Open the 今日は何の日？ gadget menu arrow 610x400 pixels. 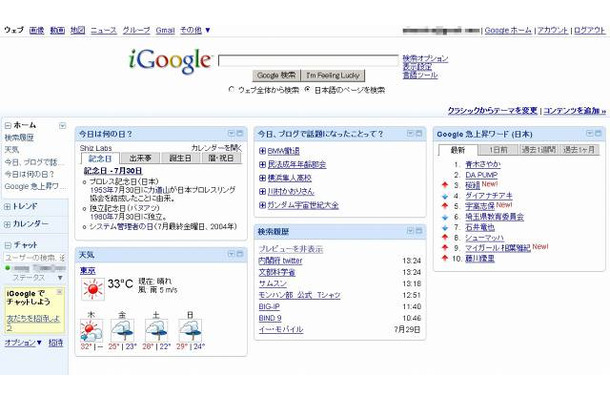(x=231, y=133)
